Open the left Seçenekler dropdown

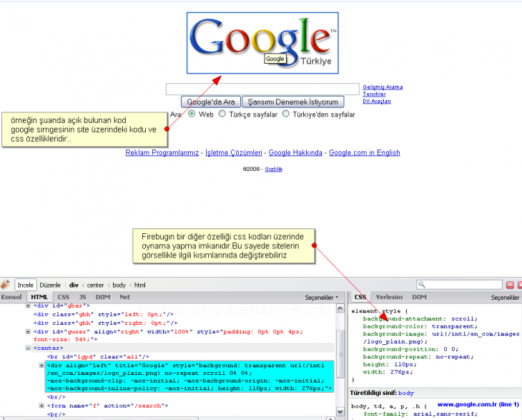point(321,297)
